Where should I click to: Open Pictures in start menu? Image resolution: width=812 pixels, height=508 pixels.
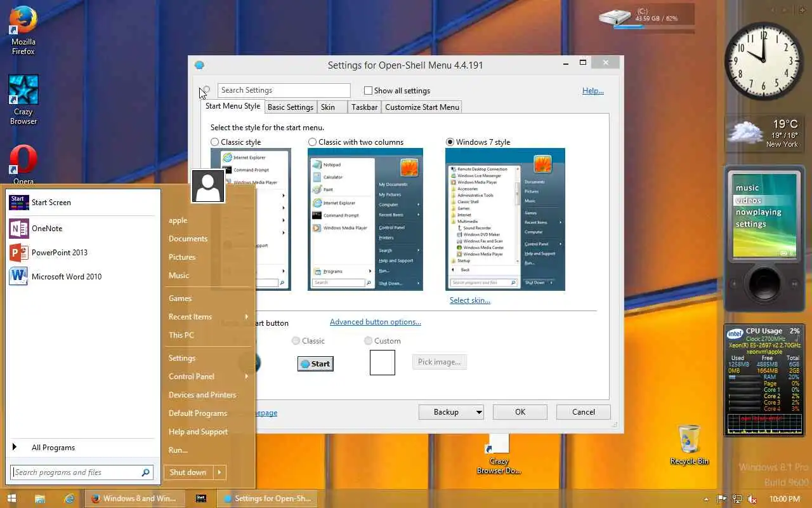click(x=182, y=257)
